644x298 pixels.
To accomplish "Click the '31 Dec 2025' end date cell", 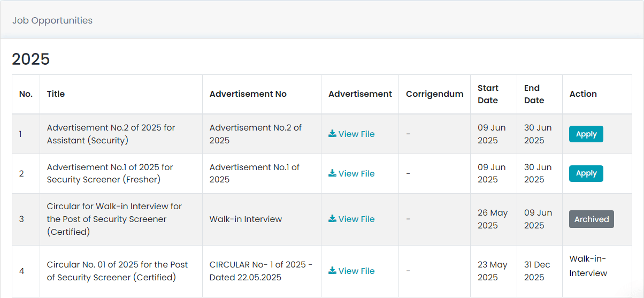I will tap(537, 271).
